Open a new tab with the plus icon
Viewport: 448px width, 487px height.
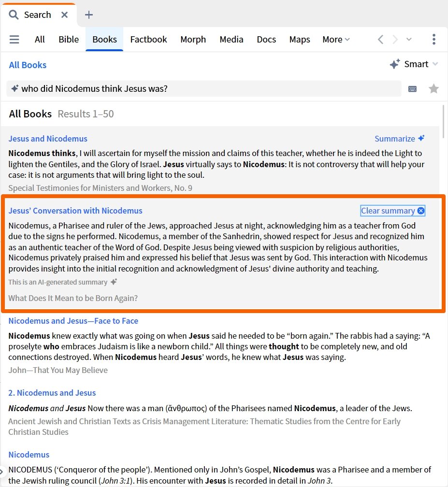88,15
